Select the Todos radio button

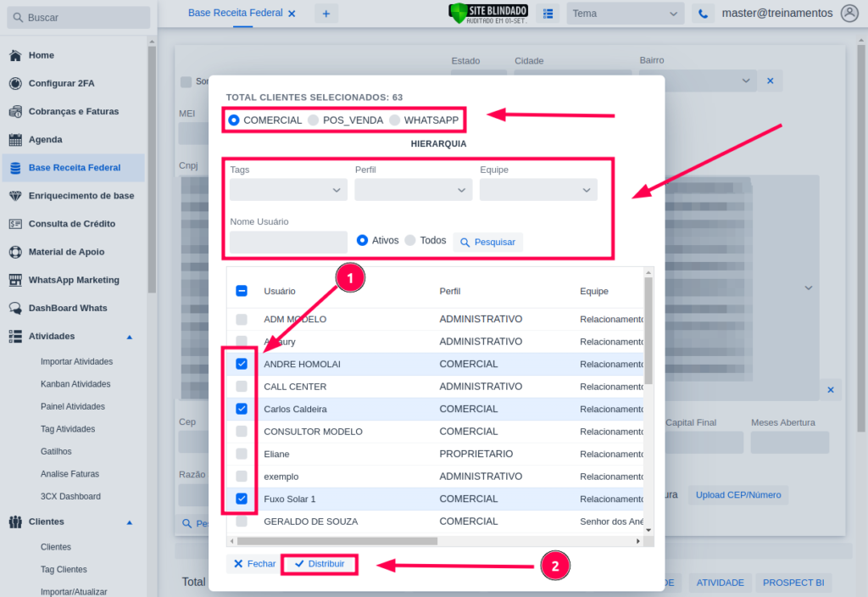410,241
